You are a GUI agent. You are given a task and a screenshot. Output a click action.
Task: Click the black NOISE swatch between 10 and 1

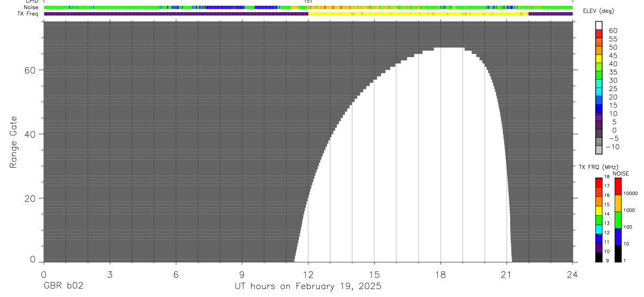click(x=618, y=254)
